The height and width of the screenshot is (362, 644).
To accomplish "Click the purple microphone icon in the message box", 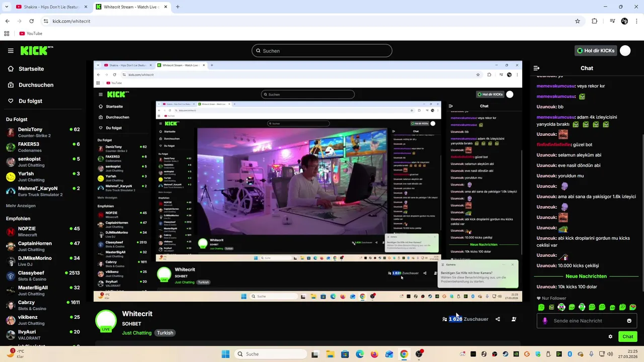I will 545,321.
